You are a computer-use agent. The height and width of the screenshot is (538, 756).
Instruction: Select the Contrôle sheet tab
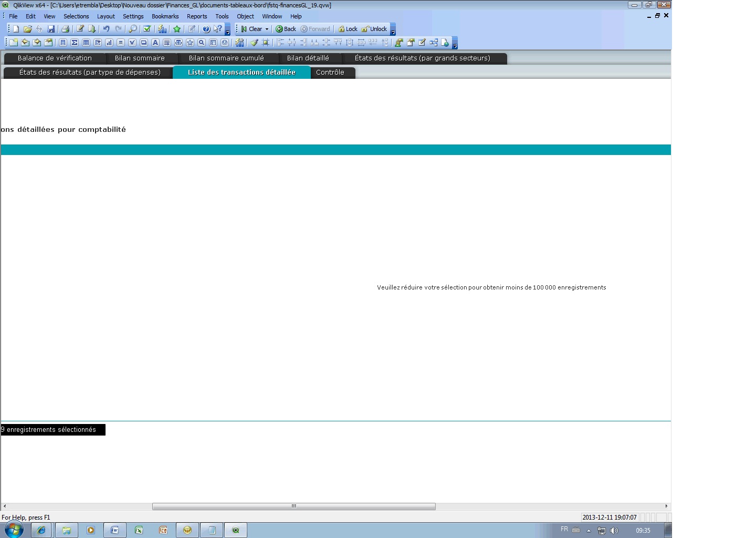point(330,73)
